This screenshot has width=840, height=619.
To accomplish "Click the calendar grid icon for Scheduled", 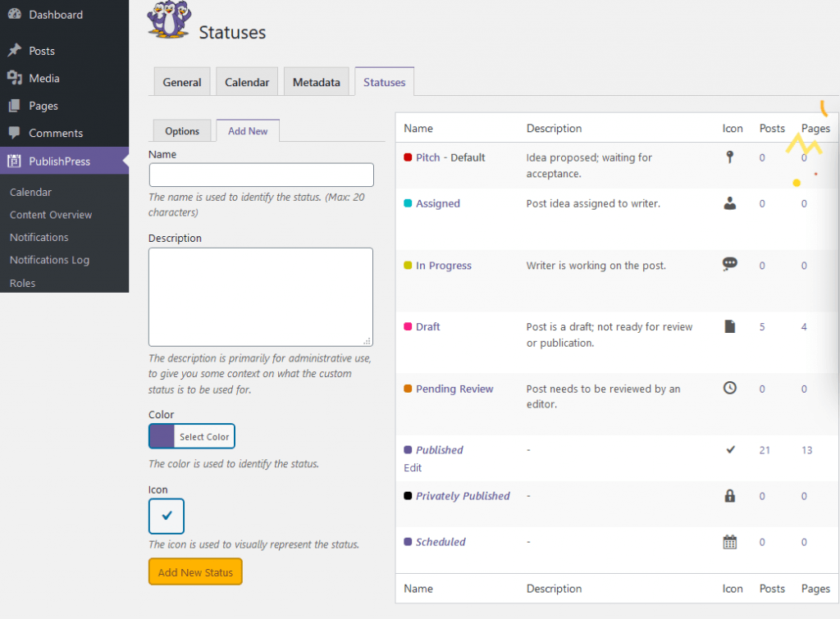I will click(x=729, y=542).
